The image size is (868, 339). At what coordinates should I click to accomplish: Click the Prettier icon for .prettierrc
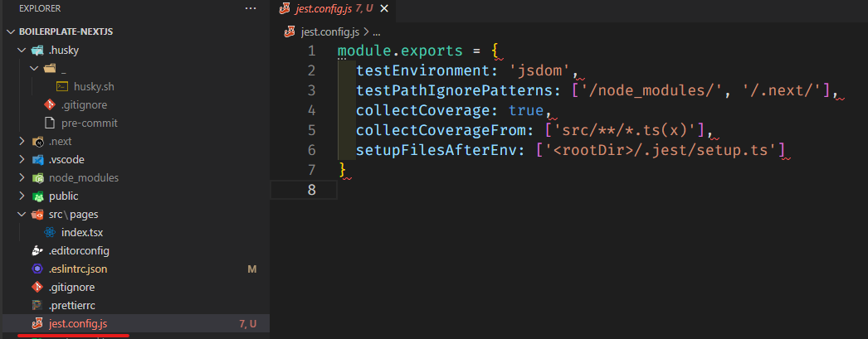(x=37, y=305)
